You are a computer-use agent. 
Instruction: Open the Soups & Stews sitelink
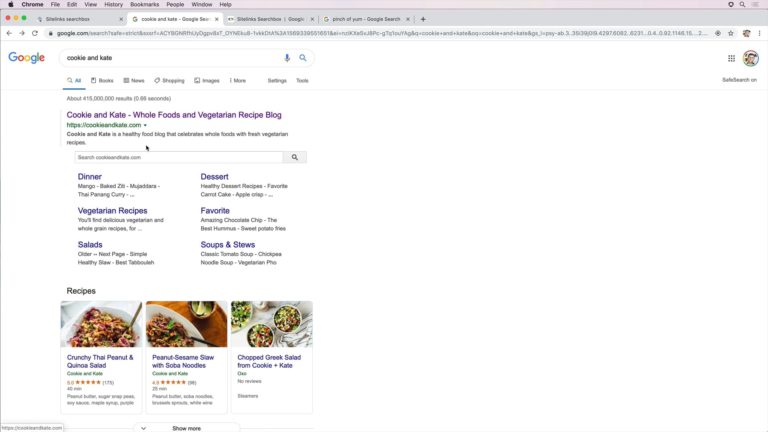(228, 244)
